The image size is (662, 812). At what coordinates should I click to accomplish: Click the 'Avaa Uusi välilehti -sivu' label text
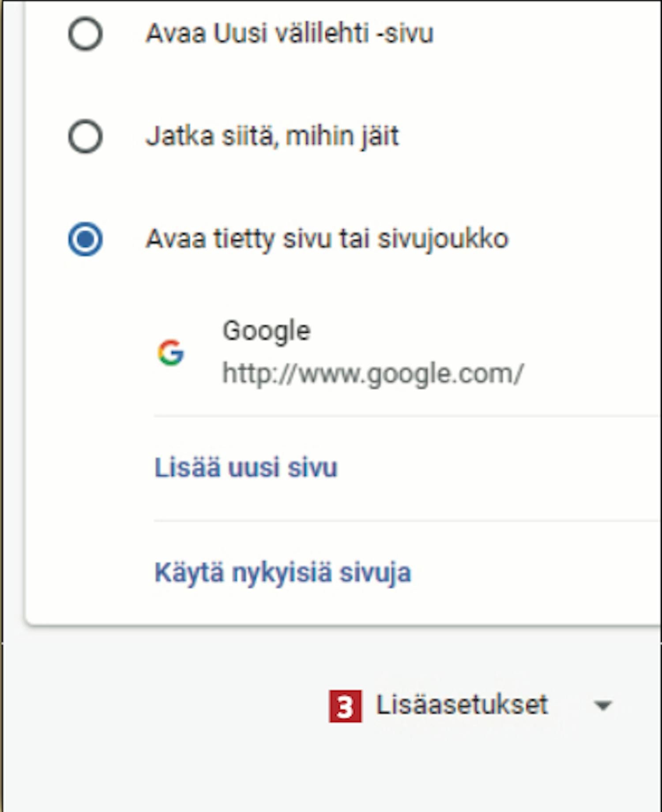290,34
